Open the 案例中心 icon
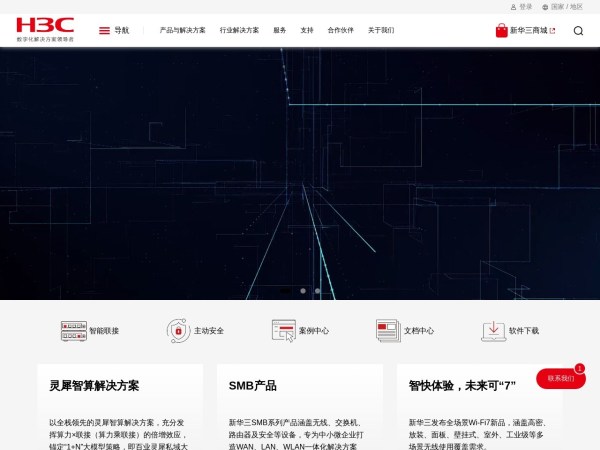The height and width of the screenshot is (450, 600). pyautogui.click(x=283, y=330)
